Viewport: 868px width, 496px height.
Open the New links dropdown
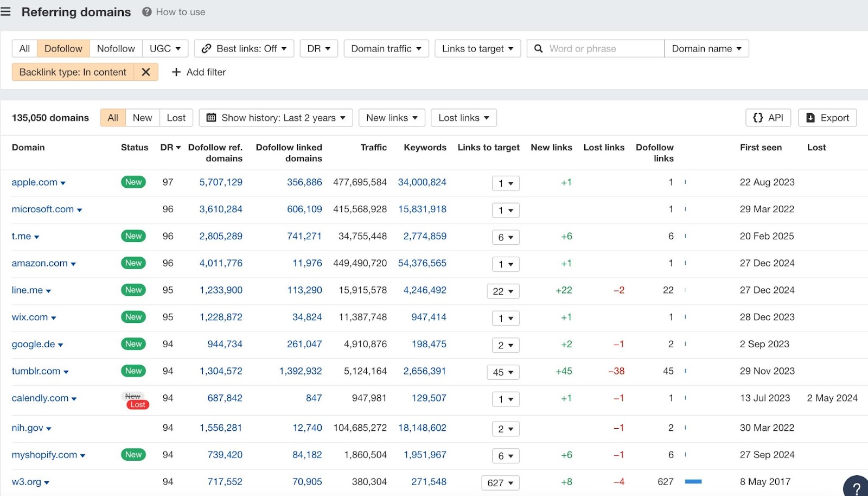[x=392, y=118]
